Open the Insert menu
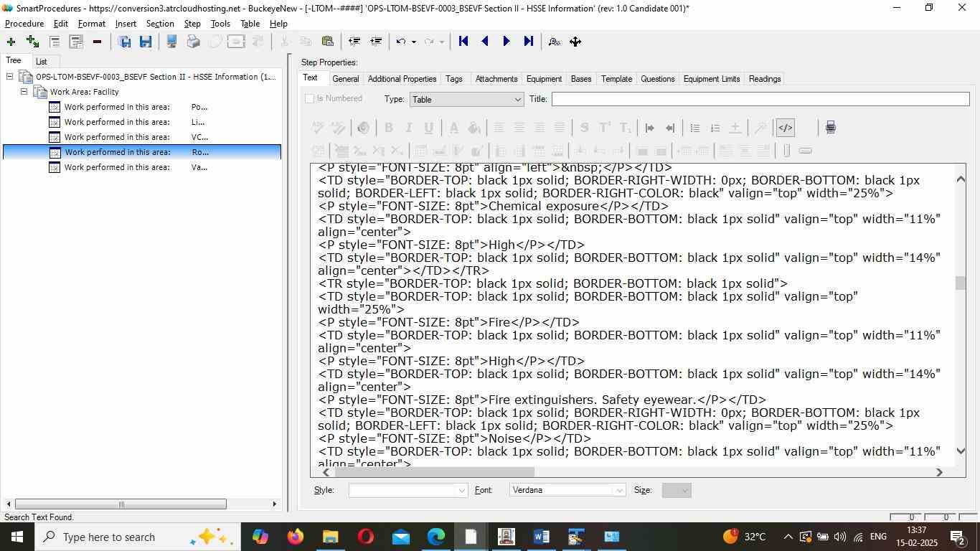This screenshot has height=551, width=980. (126, 24)
